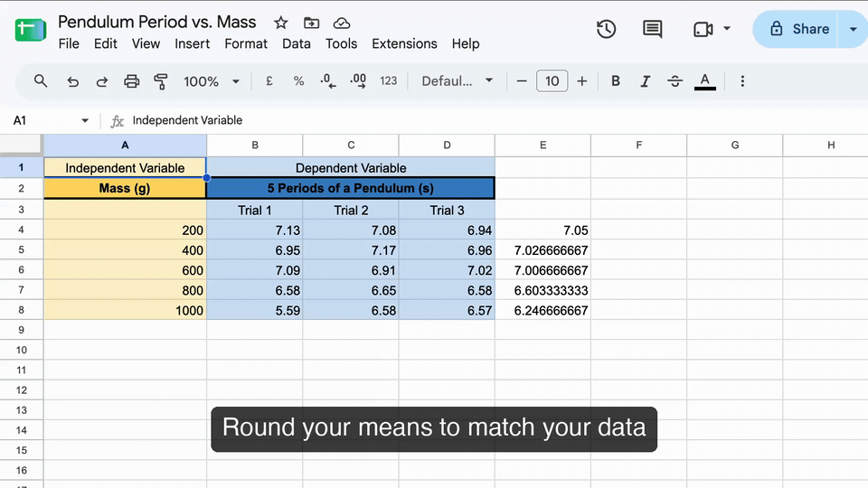Select the cell with mean 6.246666667
This screenshot has height=488, width=868.
click(x=542, y=310)
